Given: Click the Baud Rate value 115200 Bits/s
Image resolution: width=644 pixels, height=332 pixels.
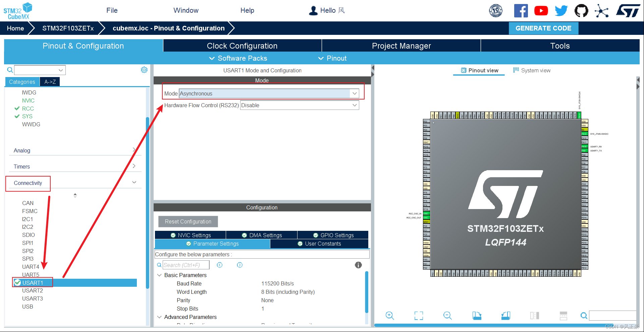Looking at the screenshot, I should click(277, 283).
